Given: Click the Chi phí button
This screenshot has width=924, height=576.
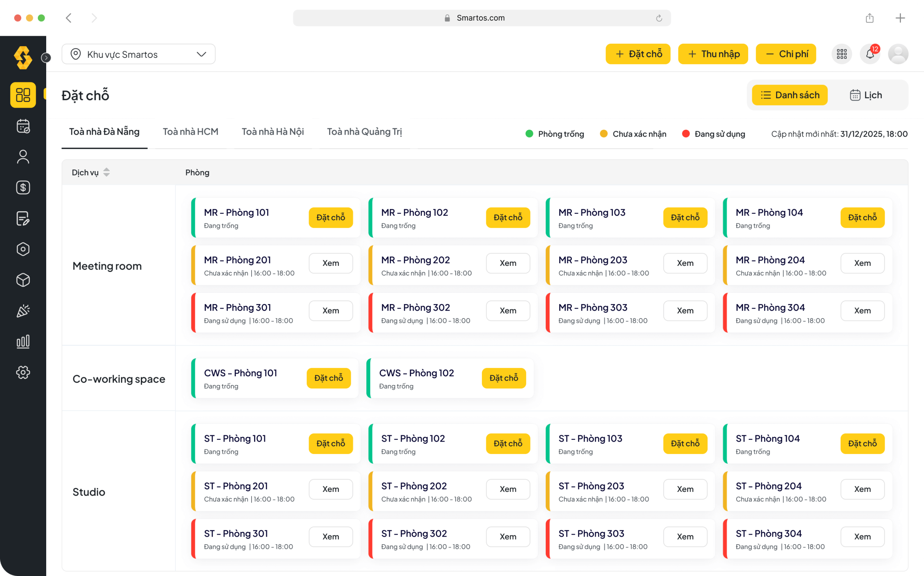Looking at the screenshot, I should [x=786, y=54].
